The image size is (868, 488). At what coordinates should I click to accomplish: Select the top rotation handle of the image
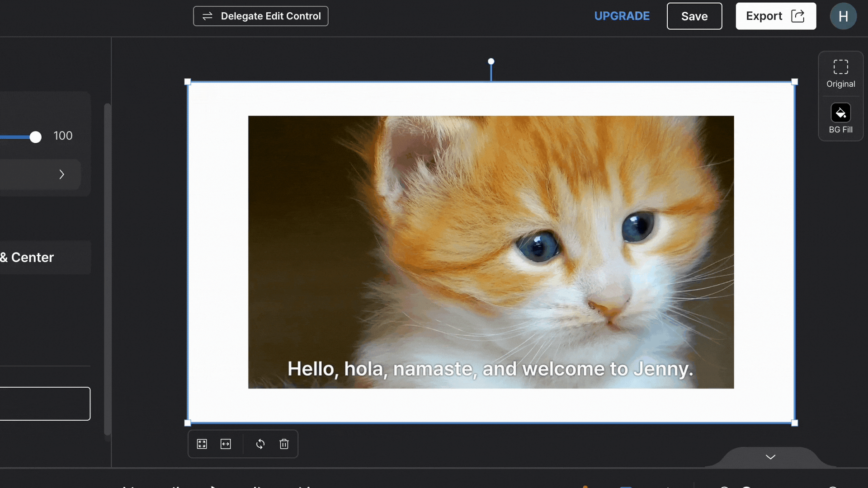pyautogui.click(x=491, y=61)
